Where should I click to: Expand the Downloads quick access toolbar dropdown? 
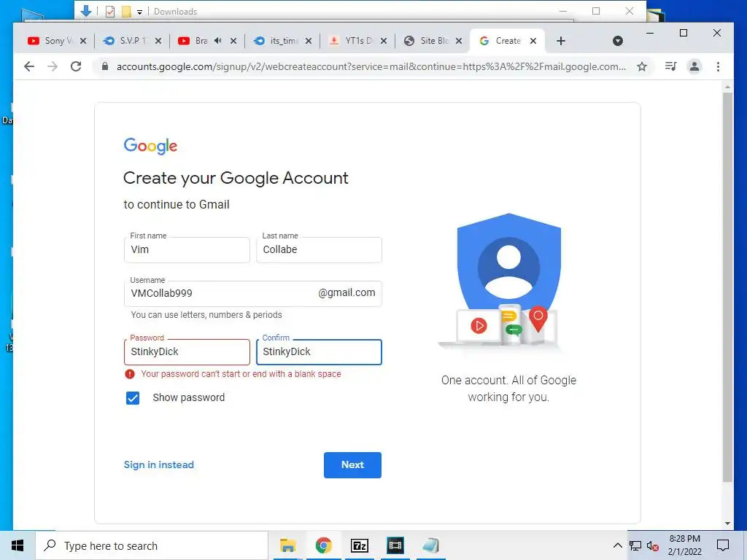[139, 12]
